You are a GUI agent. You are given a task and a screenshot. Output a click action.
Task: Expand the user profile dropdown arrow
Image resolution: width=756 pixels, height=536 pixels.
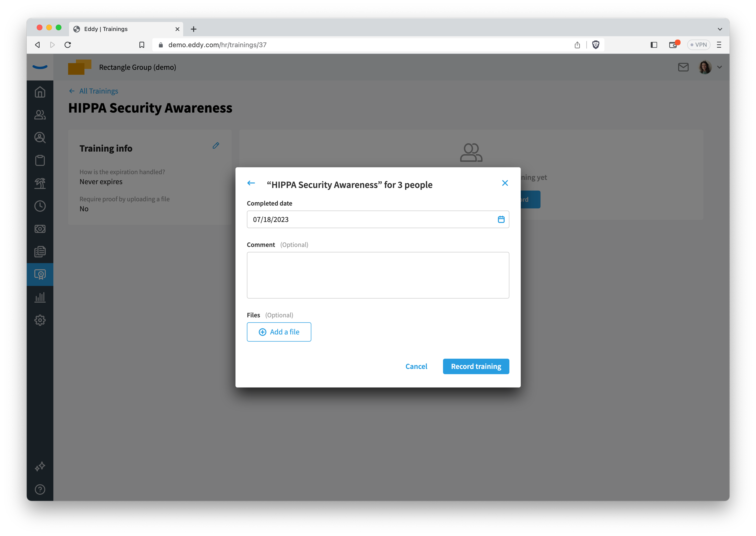719,67
